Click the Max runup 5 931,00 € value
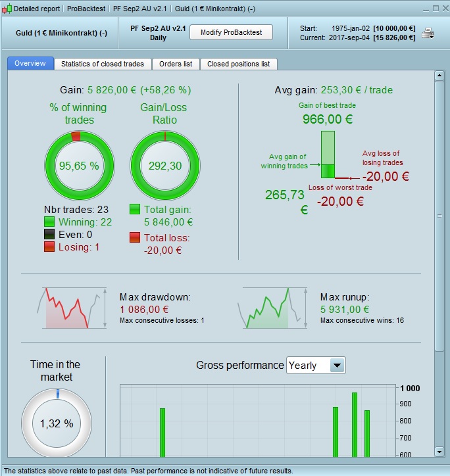 click(x=345, y=310)
